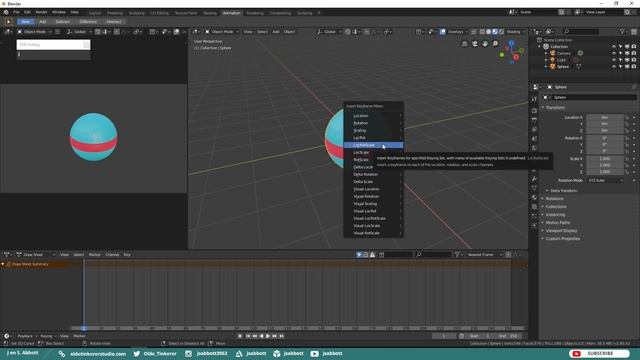
Task: Hide Camera with its eye icon
Action: click(614, 53)
